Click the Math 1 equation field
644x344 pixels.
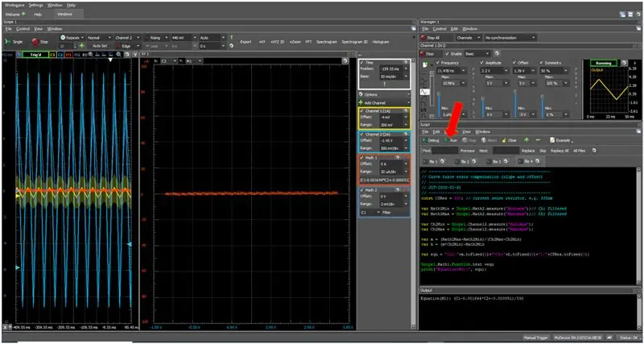pyautogui.click(x=384, y=180)
